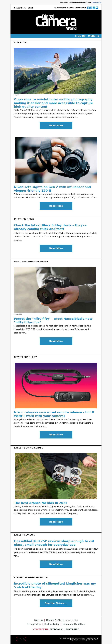The width and height of the screenshot is (112, 644).
Task: Open the X (Twitter) social icon
Action: pos(91,8)
